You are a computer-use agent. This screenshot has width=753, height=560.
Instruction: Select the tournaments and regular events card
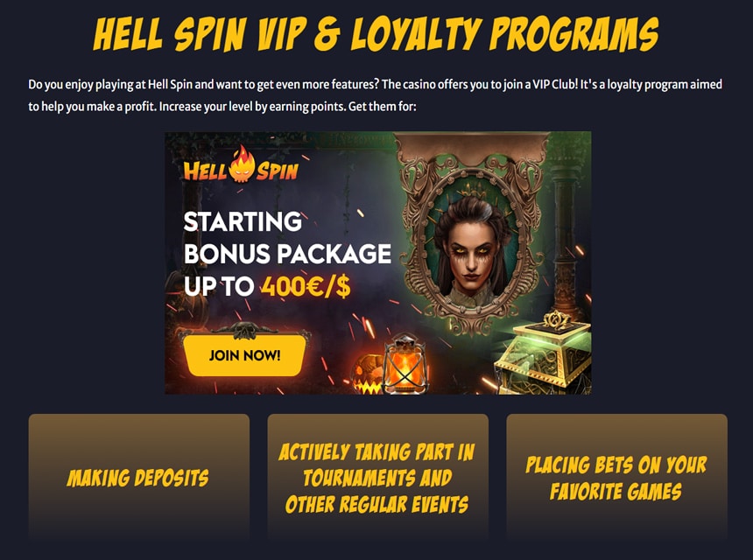377,477
